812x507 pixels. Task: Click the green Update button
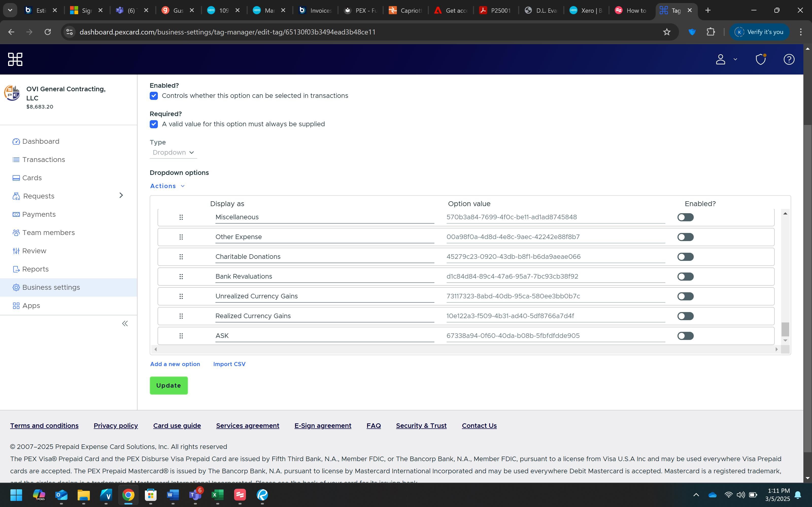click(x=168, y=386)
